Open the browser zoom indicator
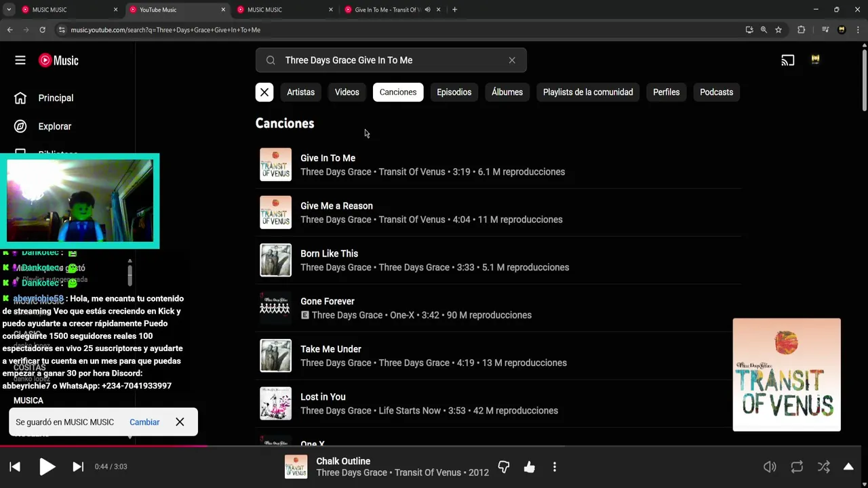The height and width of the screenshot is (488, 868). pyautogui.click(x=764, y=30)
